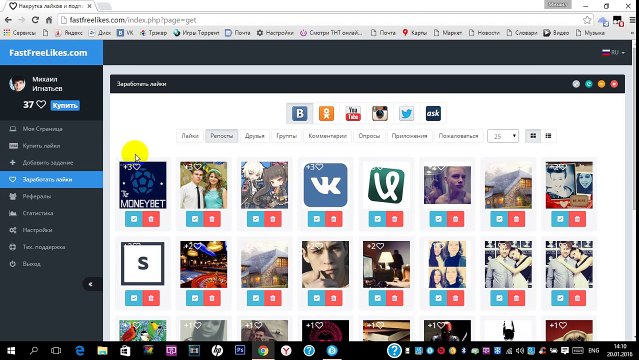Image resolution: width=639 pixels, height=360 pixels.
Task: Click the red close panel circle
Action: 614,84
